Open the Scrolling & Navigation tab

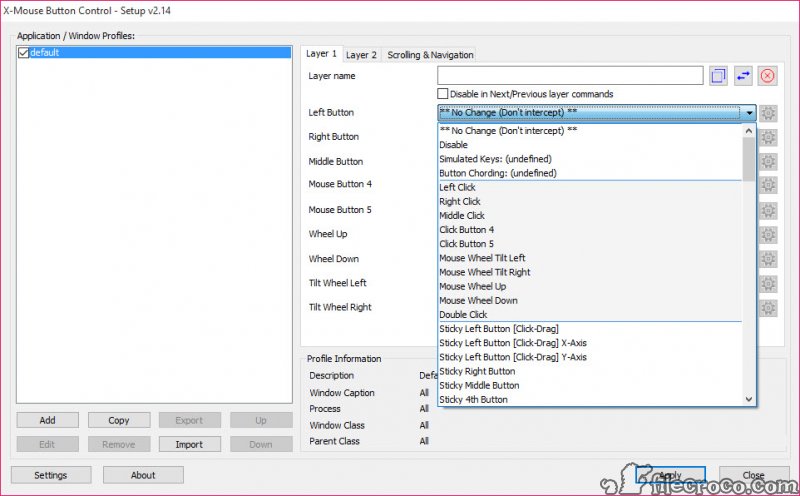430,55
